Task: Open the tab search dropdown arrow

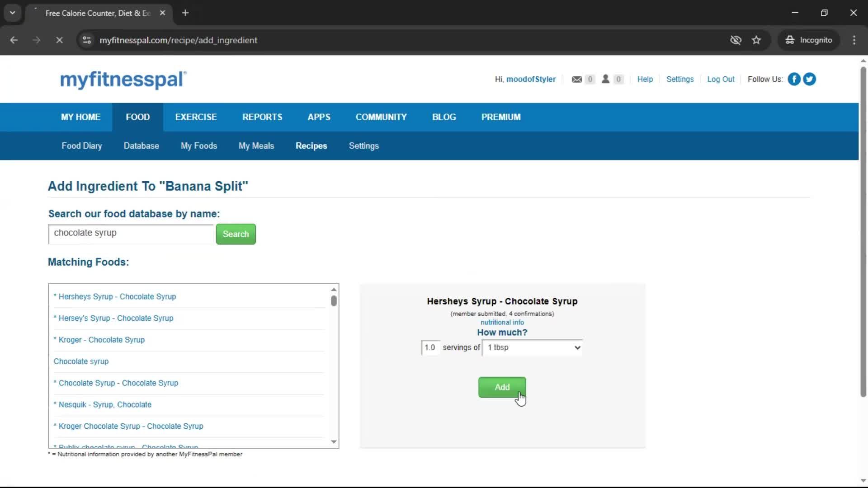Action: (x=13, y=13)
